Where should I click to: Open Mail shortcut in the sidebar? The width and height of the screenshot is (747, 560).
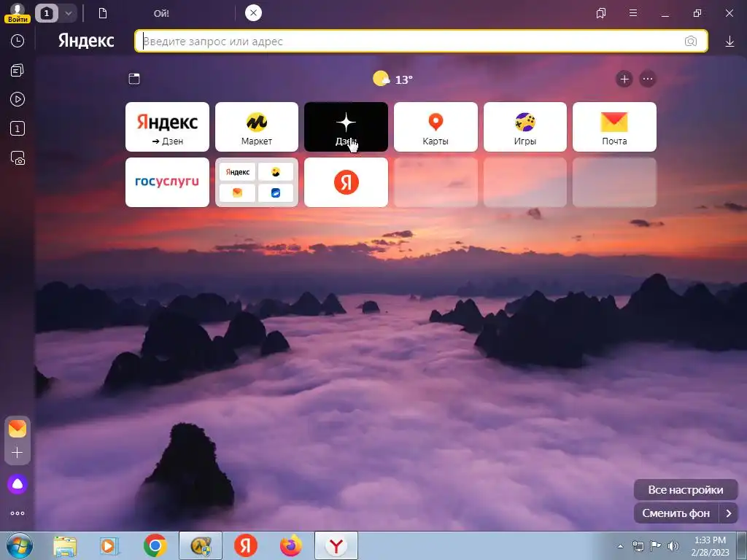[18, 429]
